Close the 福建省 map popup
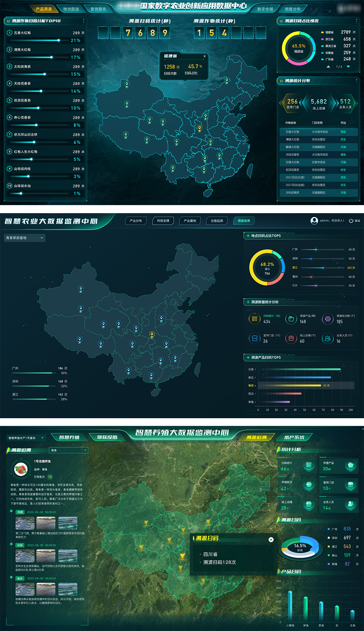Viewport: 364px width, 631px height. pyautogui.click(x=205, y=56)
